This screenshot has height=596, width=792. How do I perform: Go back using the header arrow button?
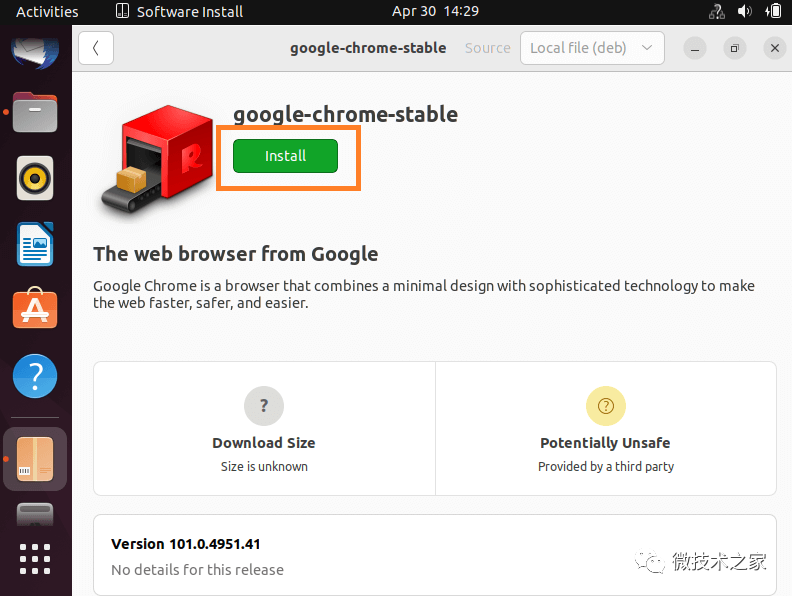point(96,48)
